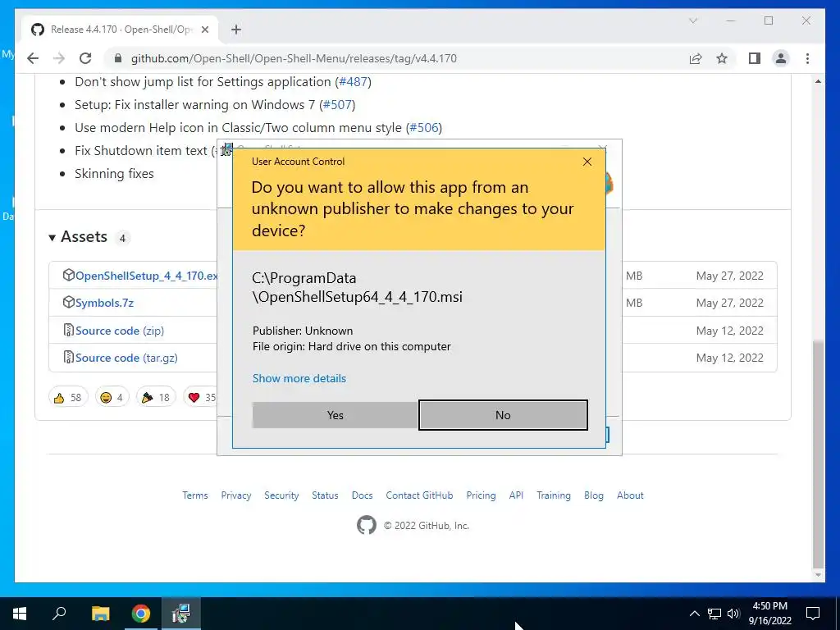Open the About footer link

tap(630, 495)
